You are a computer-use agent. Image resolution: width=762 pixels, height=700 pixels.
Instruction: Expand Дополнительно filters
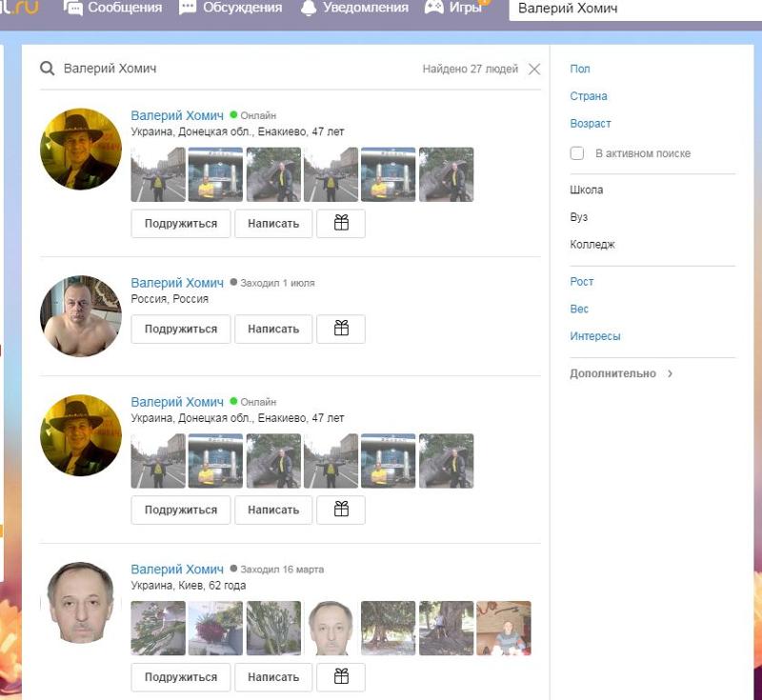point(612,373)
